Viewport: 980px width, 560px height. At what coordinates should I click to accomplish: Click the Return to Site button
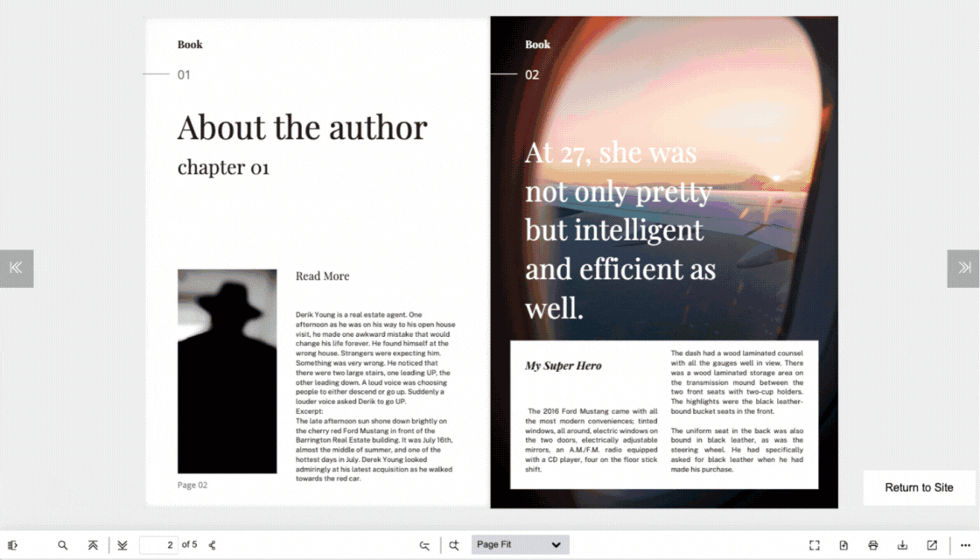920,487
